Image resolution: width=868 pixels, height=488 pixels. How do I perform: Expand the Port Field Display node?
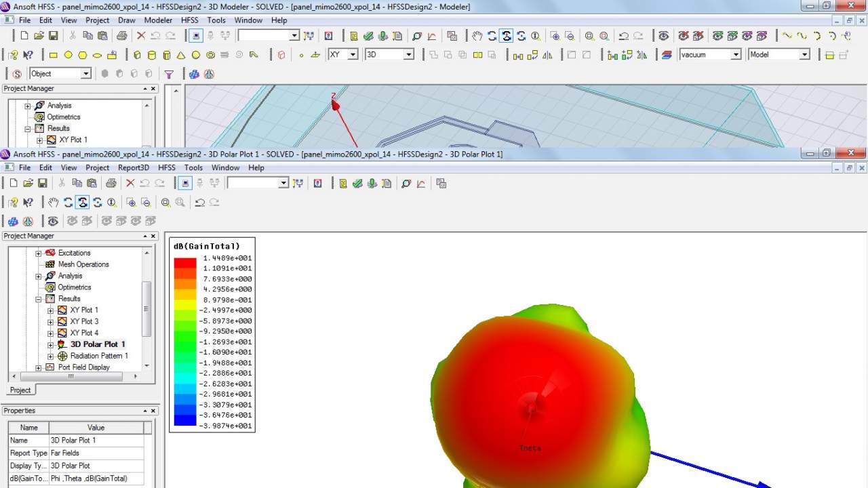click(x=39, y=368)
